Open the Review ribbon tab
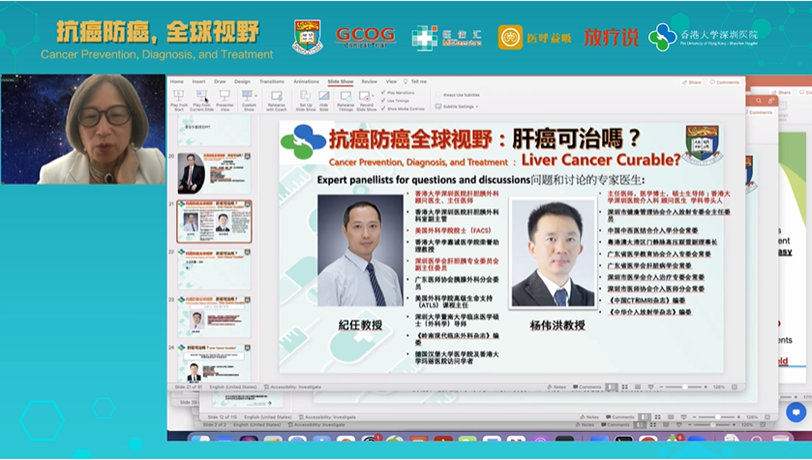Viewport: 812px width, 460px height. click(369, 81)
